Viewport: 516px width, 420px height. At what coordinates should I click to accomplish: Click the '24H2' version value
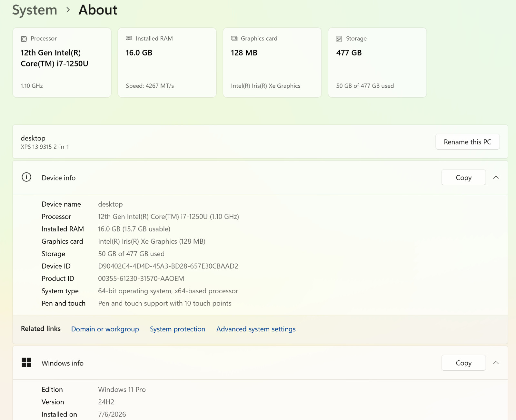(x=106, y=402)
